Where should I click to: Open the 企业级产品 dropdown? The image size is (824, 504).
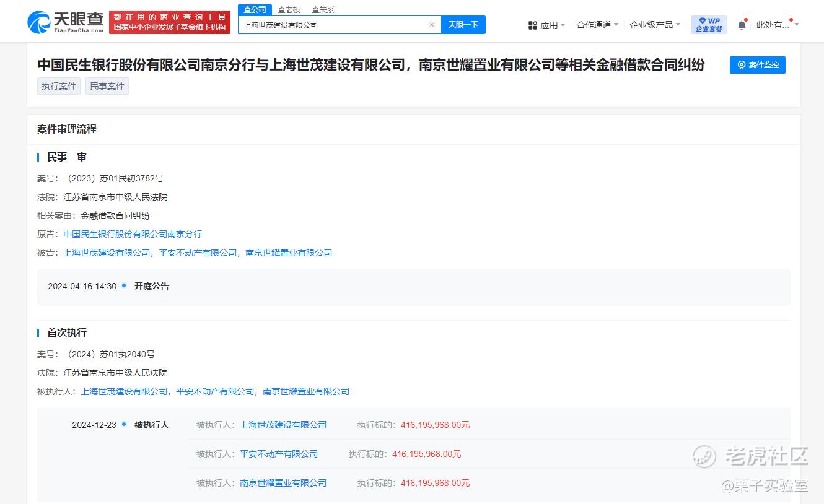(655, 25)
